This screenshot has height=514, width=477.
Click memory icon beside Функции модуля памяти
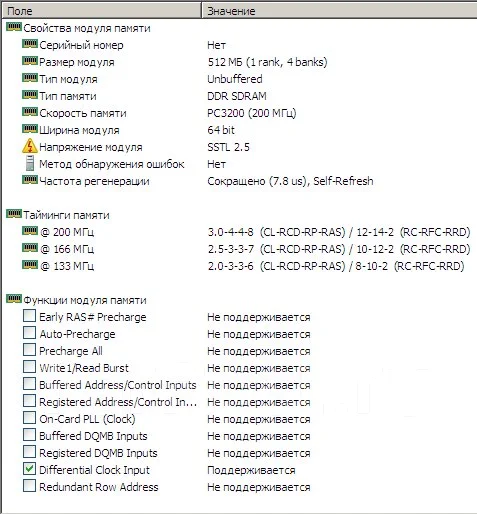14,299
